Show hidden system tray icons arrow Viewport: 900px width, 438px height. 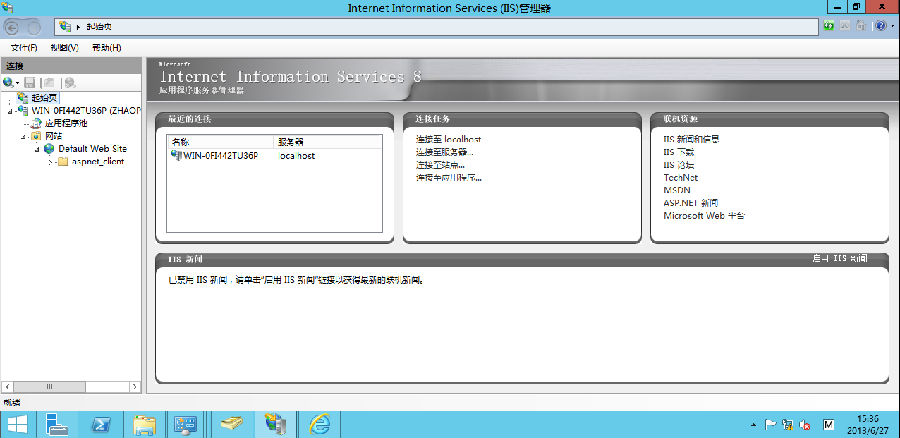[753, 425]
